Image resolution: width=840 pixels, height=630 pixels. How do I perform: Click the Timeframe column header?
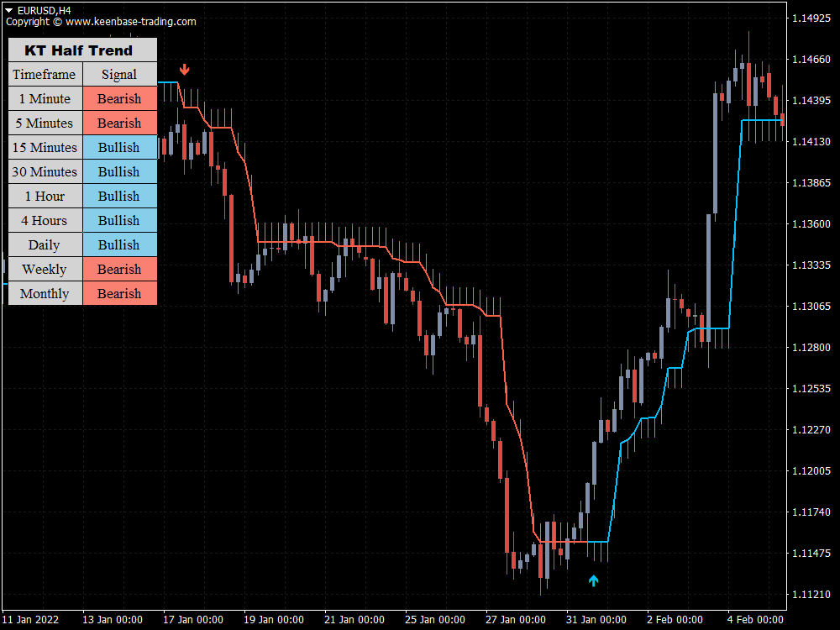point(45,74)
